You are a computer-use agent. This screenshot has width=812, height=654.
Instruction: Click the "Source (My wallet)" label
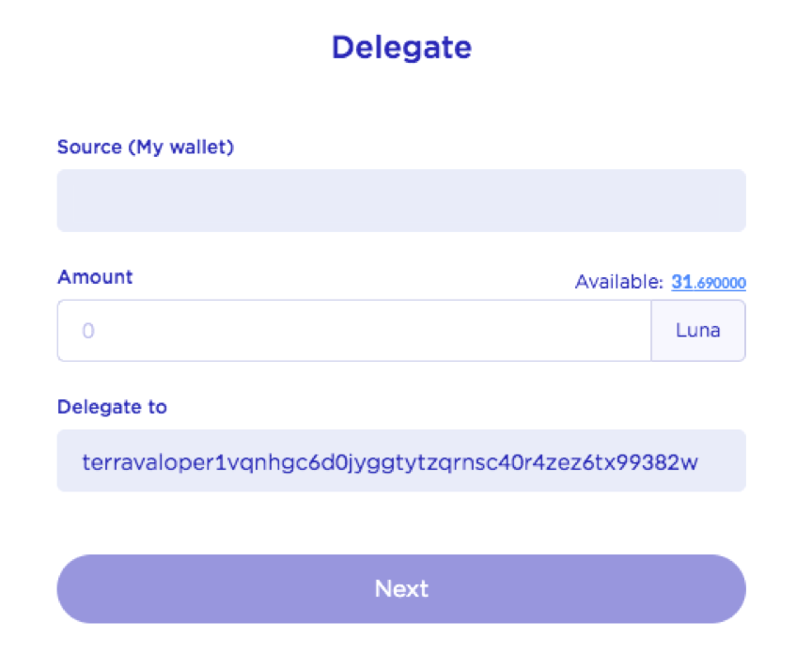[x=145, y=147]
